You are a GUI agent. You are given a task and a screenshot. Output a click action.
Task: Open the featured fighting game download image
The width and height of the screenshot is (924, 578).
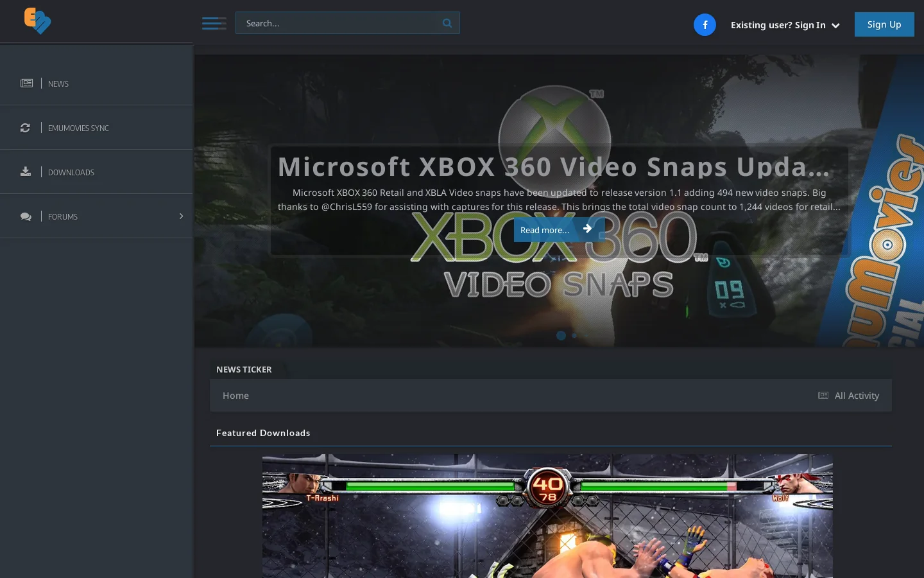547,516
